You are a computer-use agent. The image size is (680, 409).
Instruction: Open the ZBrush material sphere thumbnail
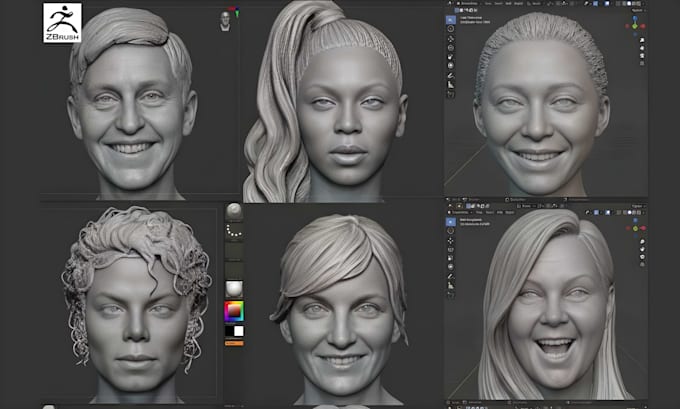point(234,288)
